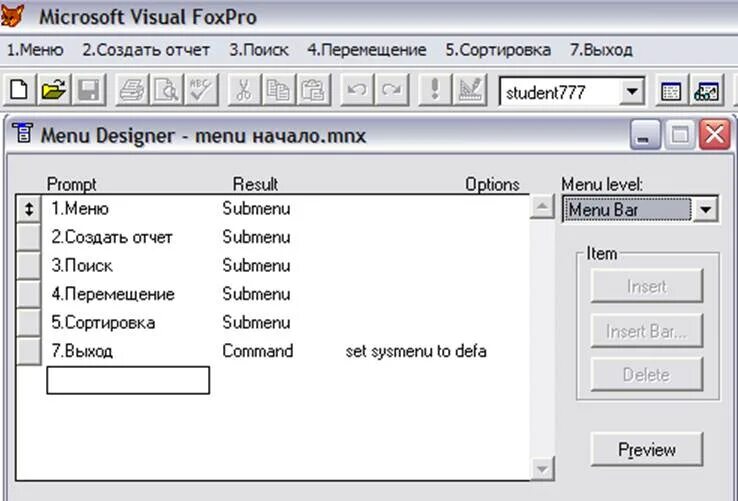Click the Run exclamation mark icon

click(x=434, y=89)
